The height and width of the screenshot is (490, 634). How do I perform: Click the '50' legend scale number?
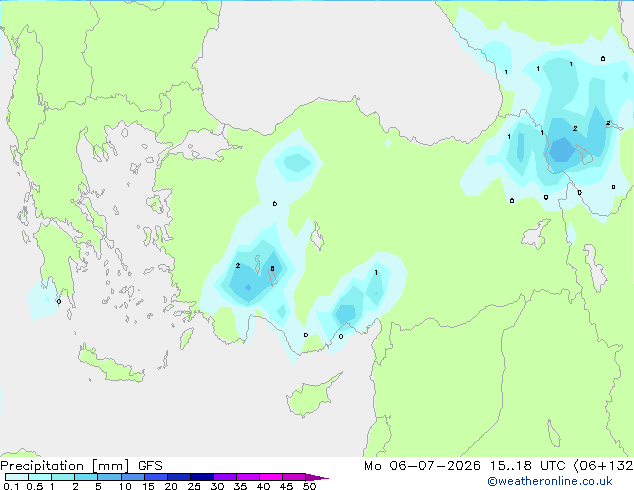point(310,486)
